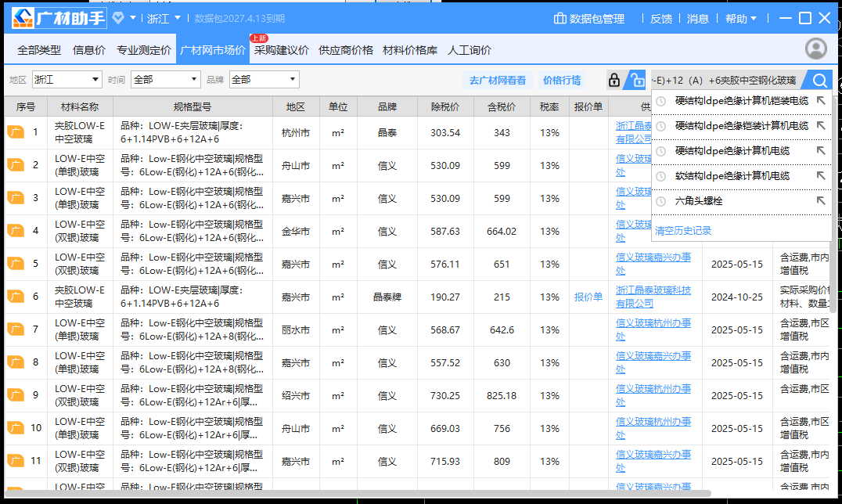The image size is (842, 504).
Task: Open the 采购建议价 tab
Action: click(282, 50)
